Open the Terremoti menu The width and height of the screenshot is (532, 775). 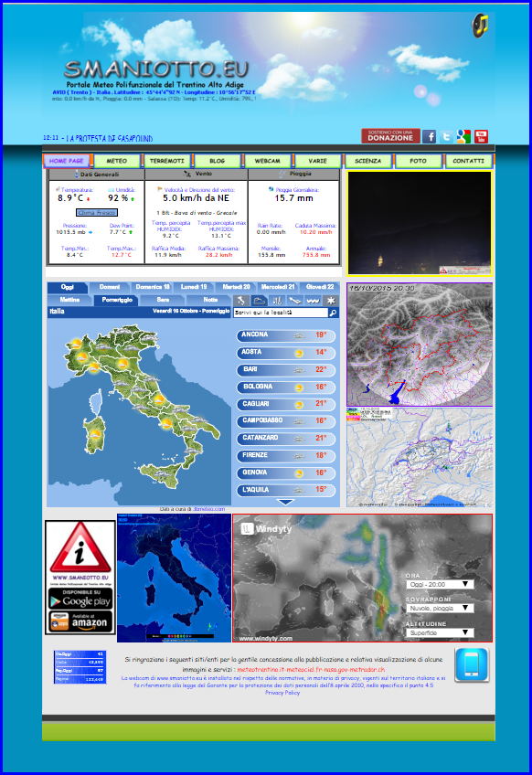[167, 161]
